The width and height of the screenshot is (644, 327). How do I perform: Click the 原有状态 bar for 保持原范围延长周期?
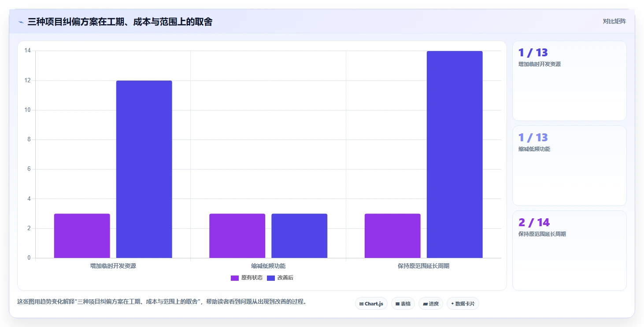pyautogui.click(x=392, y=236)
